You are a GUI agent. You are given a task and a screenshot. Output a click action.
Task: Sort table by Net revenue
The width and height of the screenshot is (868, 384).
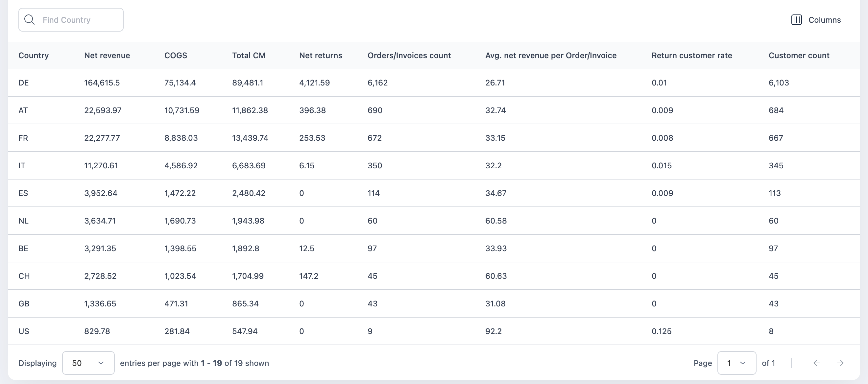pos(107,55)
